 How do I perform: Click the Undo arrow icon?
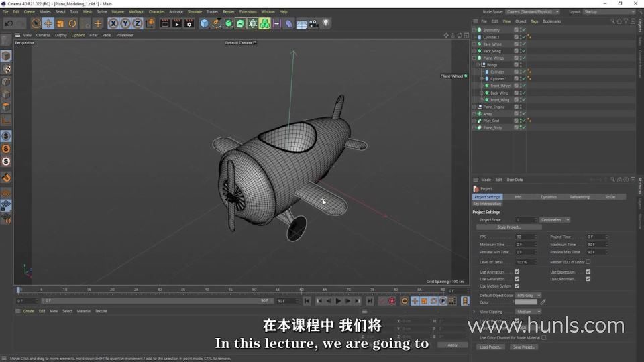coord(9,24)
